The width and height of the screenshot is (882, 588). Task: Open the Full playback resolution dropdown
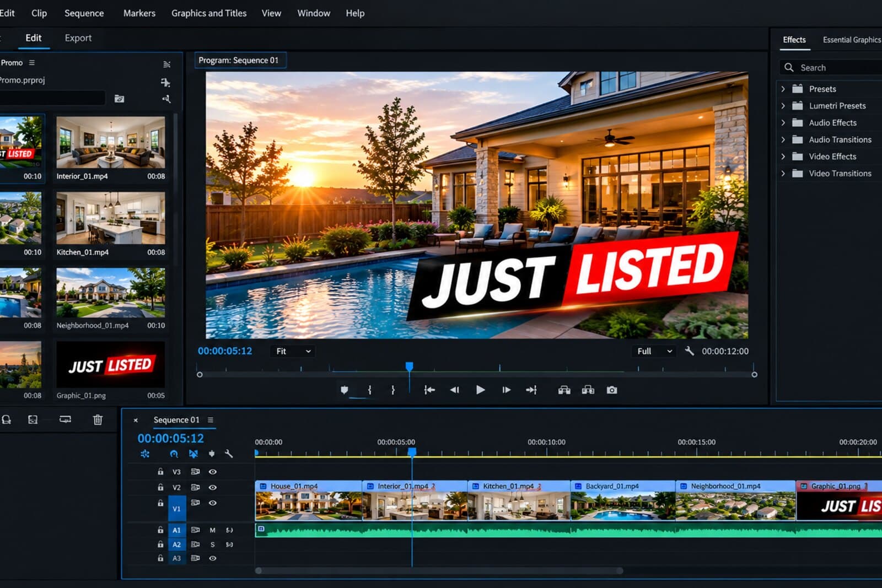[654, 351]
